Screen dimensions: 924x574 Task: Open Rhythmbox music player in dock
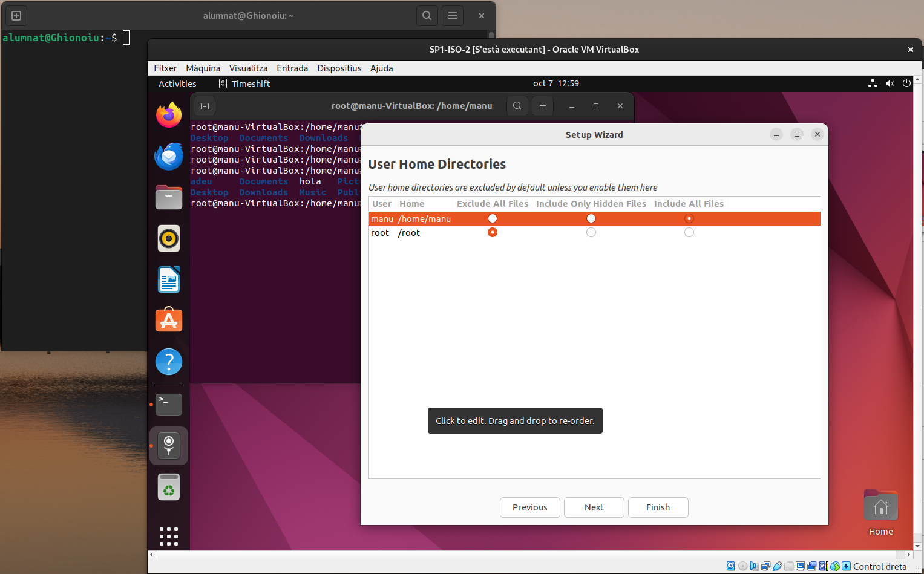(169, 239)
